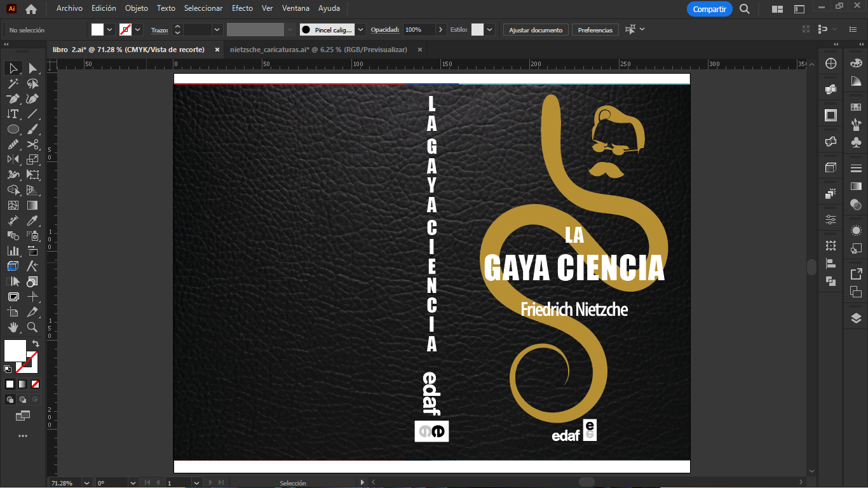Viewport: 868px width, 488px height.
Task: Click the large white Fill swatch in the toolbox
Action: pyautogui.click(x=15, y=351)
